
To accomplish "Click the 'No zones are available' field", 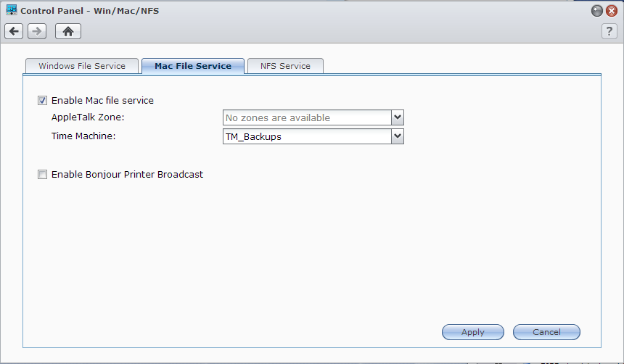I will click(x=306, y=117).
